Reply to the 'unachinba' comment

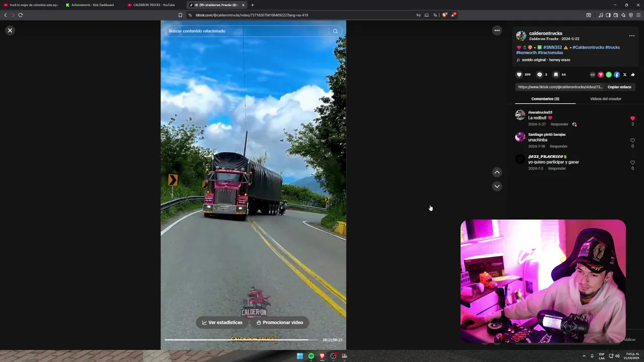tap(558, 146)
